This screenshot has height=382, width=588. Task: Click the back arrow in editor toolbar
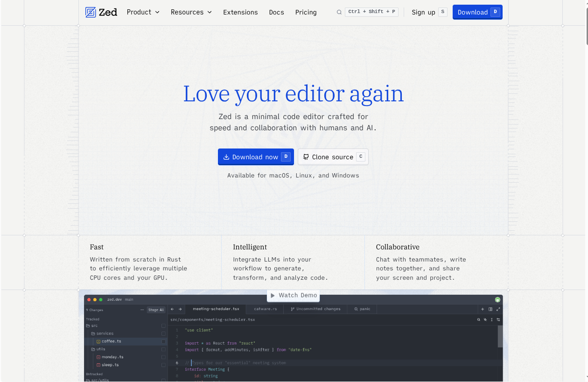(x=173, y=309)
